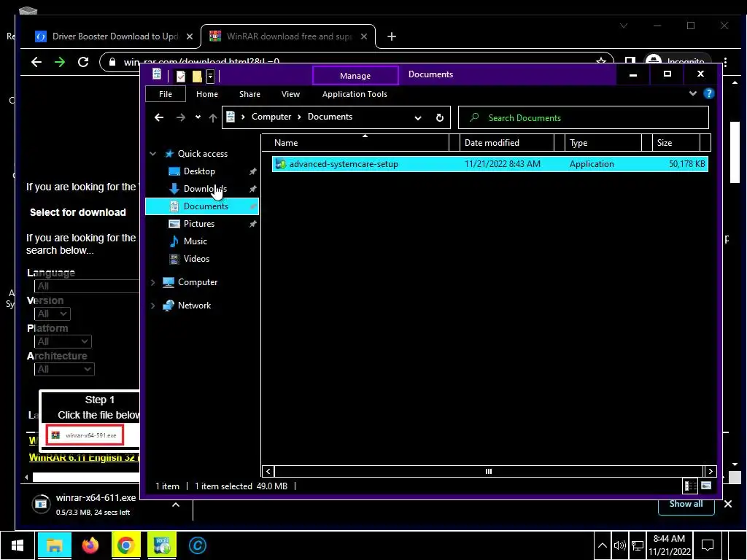
Task: Close the Driver Booster Download tab
Action: [x=190, y=36]
